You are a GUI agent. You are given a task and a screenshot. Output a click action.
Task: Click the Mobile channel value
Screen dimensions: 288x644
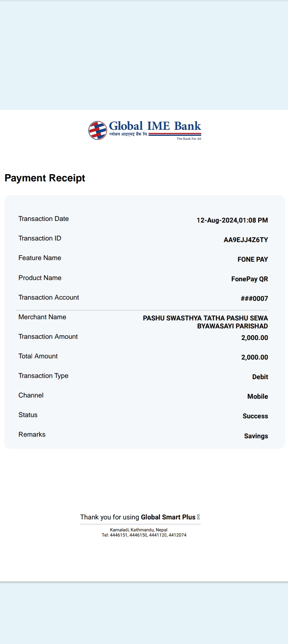pyautogui.click(x=258, y=396)
